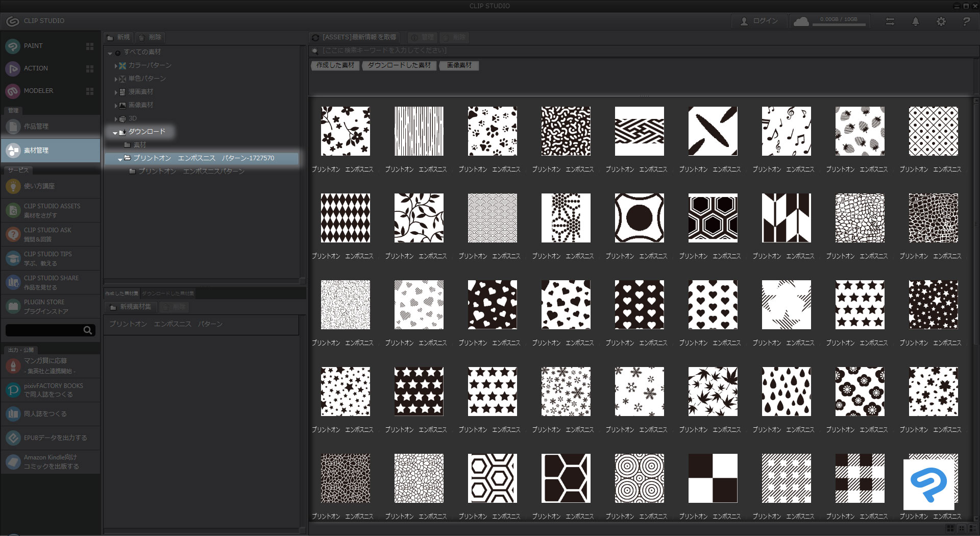The image size is (980, 536).
Task: Select seigaiha wave pattern thumbnail
Action: (x=493, y=218)
